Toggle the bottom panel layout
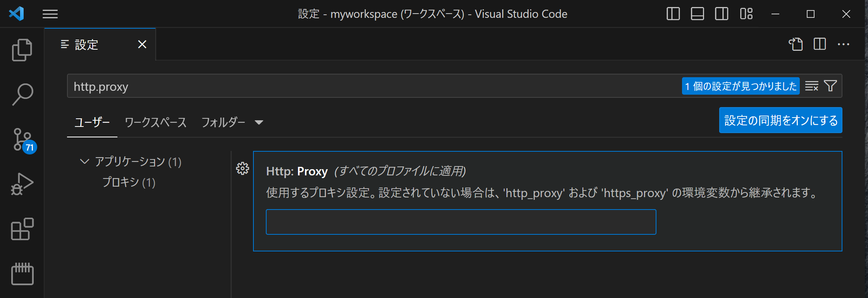 pos(697,14)
